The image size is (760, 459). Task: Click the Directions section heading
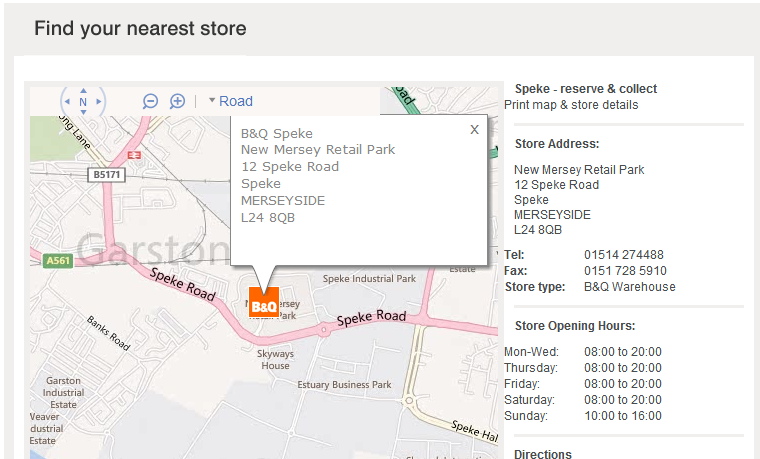pos(543,454)
